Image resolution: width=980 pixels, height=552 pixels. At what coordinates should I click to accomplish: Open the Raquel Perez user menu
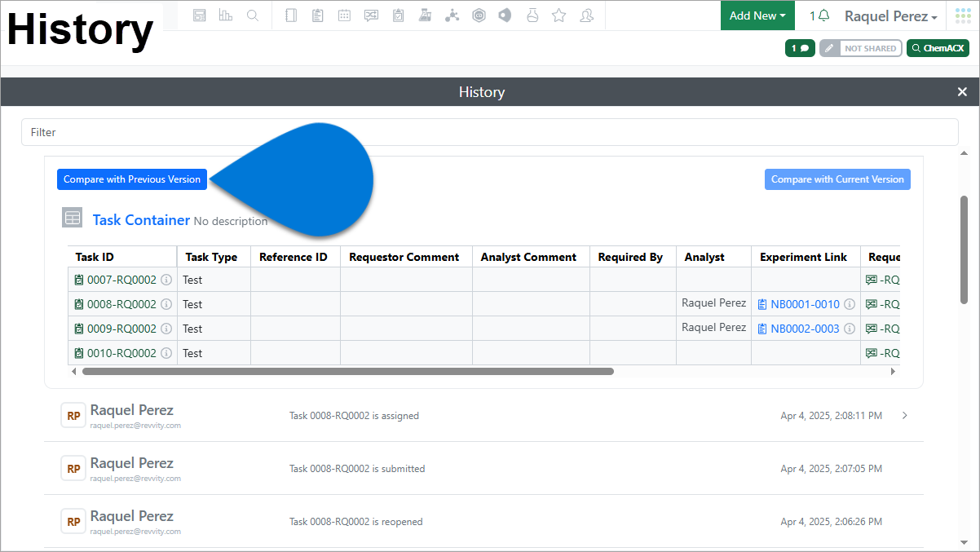(890, 16)
